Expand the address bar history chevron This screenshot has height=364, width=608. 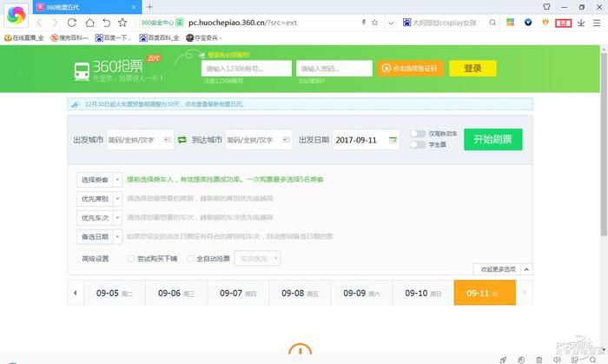click(391, 23)
